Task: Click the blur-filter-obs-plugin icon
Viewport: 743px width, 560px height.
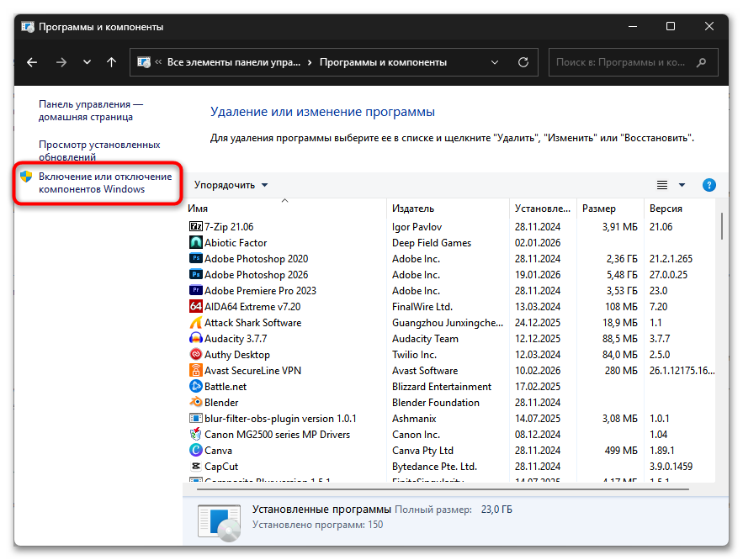Action: pyautogui.click(x=196, y=419)
